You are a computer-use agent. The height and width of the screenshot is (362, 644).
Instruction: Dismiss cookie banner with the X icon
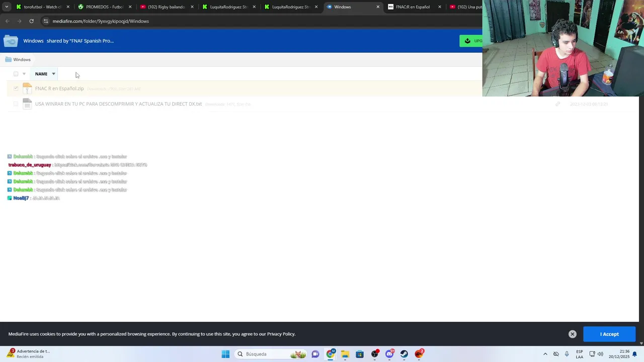572,334
